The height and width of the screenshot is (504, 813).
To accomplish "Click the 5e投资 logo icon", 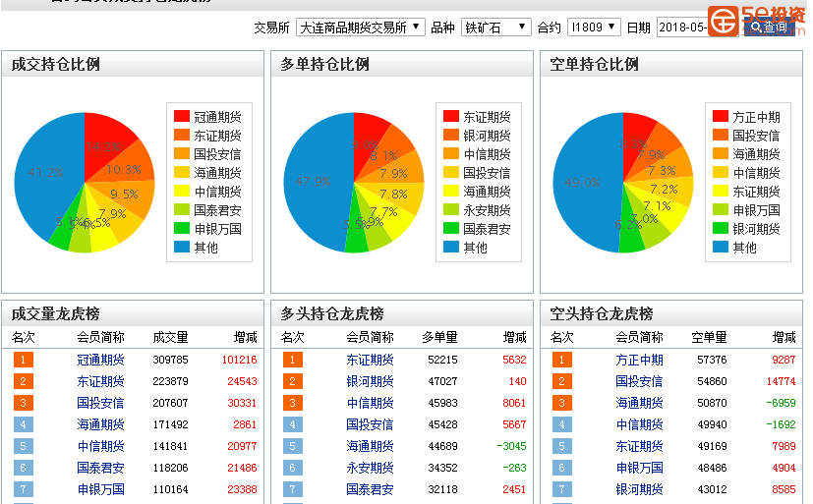I will 725,20.
